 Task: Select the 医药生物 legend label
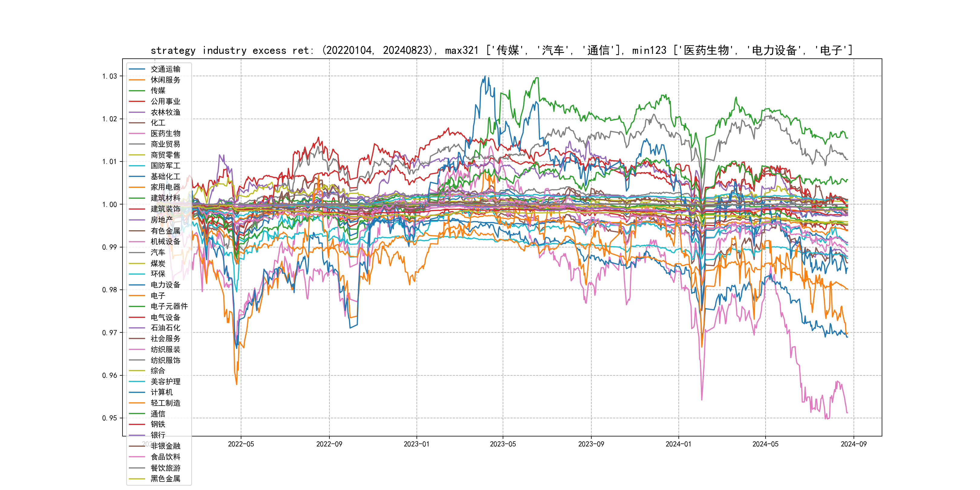point(165,133)
